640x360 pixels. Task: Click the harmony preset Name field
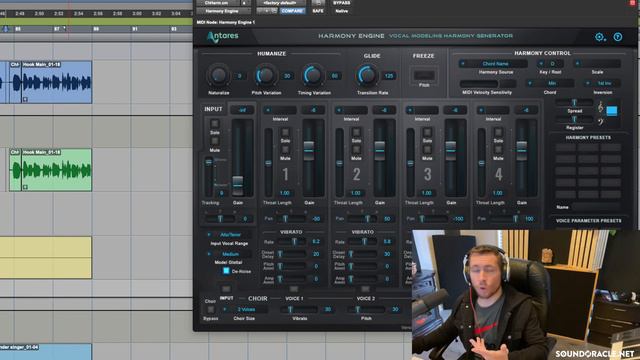pyautogui.click(x=596, y=207)
